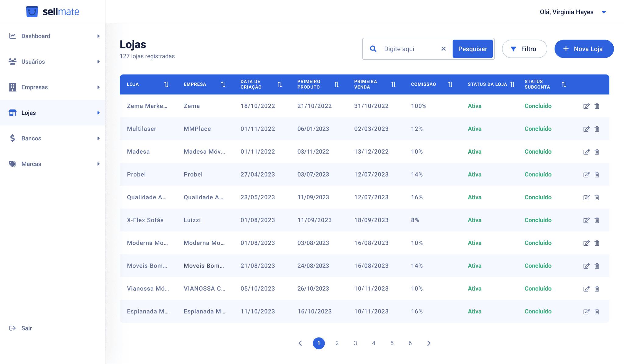Click the sellmate logo

52,12
